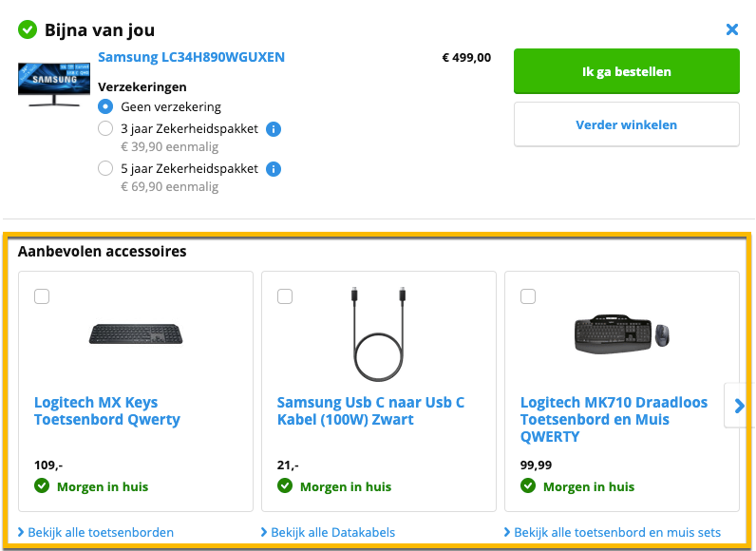This screenshot has width=756, height=551.
Task: Click info icon for 5 jaar Zekerheidspakket
Action: 274,169
